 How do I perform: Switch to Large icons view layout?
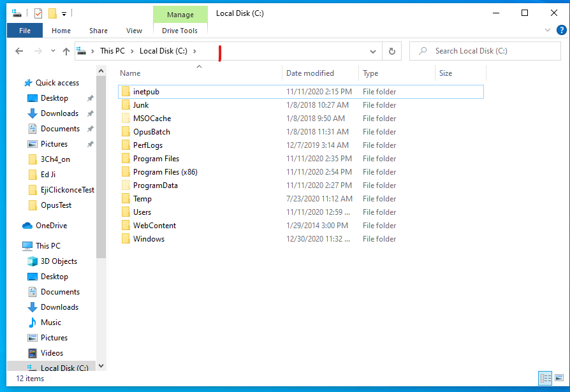pyautogui.click(x=559, y=378)
